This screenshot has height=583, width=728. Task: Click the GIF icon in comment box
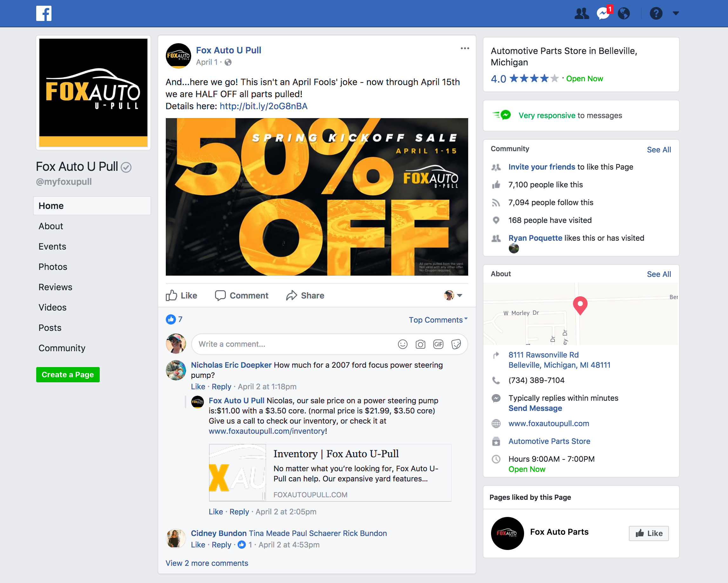pos(438,344)
